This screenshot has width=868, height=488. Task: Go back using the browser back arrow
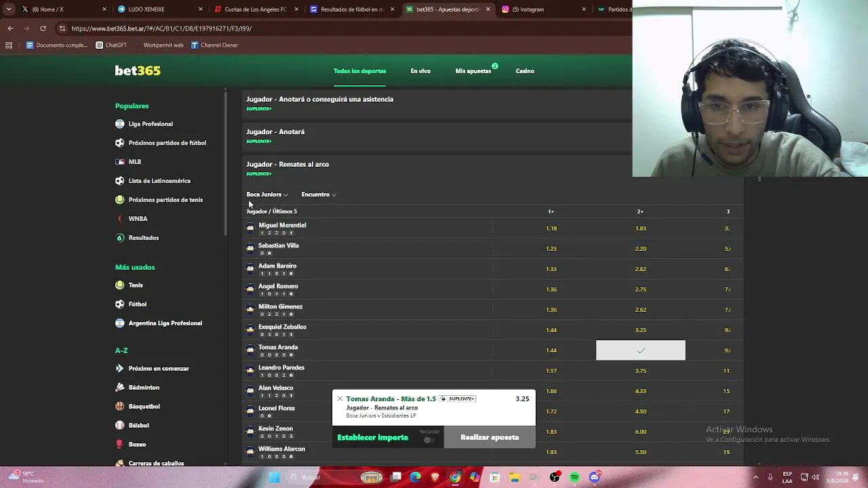tap(10, 28)
